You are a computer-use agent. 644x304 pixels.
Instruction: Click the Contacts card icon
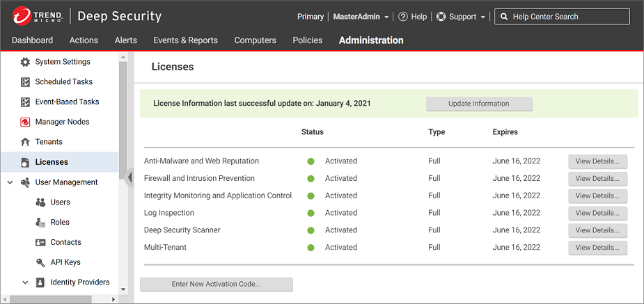[40, 242]
